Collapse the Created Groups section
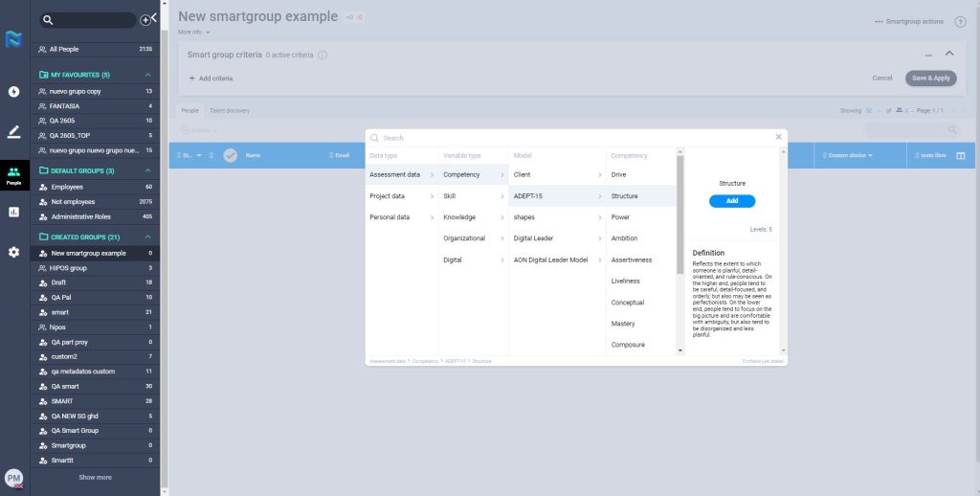This screenshot has height=496, width=980. coord(148,237)
